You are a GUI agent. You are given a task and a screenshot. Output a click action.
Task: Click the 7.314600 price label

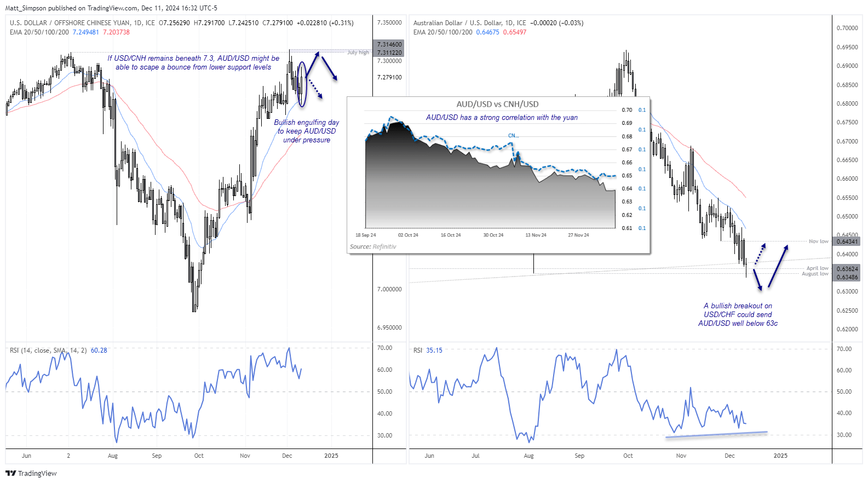click(389, 44)
